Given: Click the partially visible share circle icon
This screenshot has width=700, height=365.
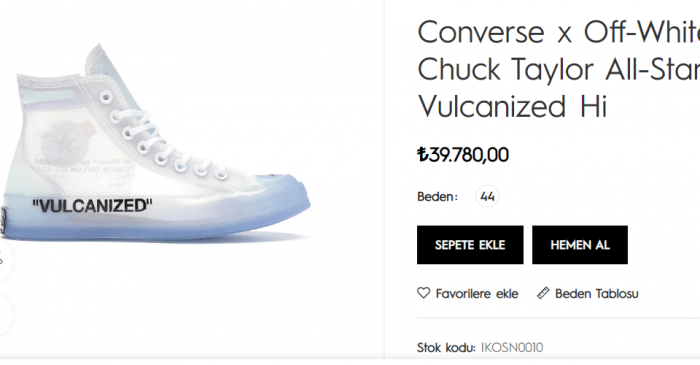Looking at the screenshot, I should click(4, 260).
